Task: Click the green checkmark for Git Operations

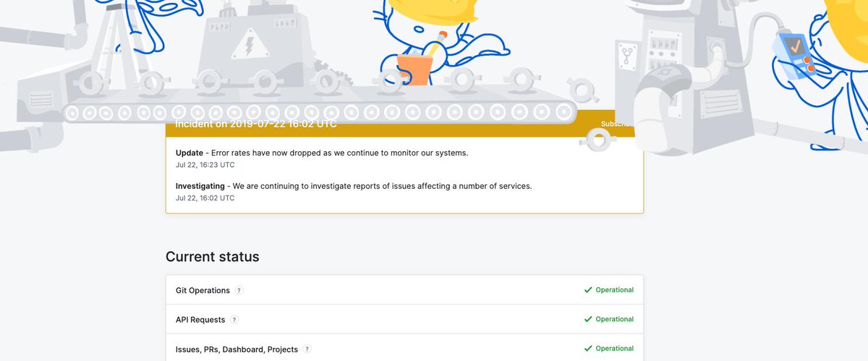Action: point(588,290)
